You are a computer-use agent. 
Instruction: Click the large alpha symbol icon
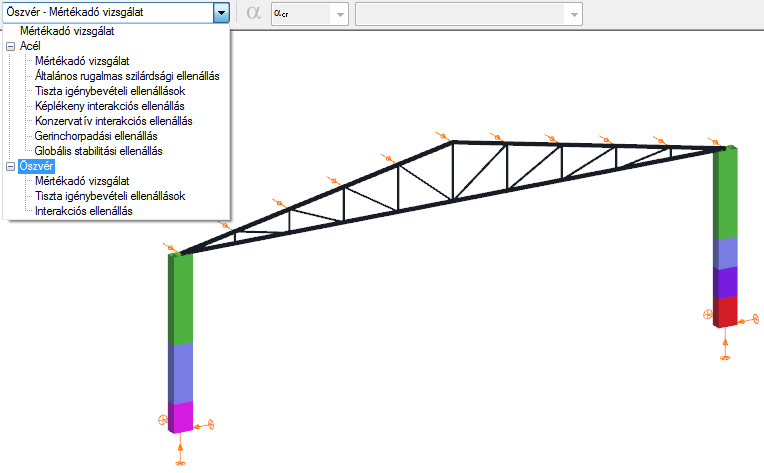point(254,13)
